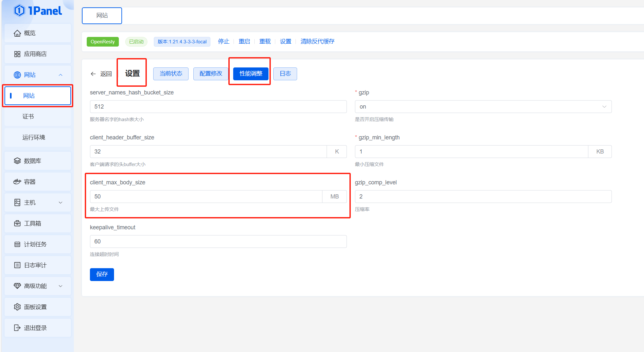
Task: Open the gzip on/off dropdown
Action: point(483,107)
